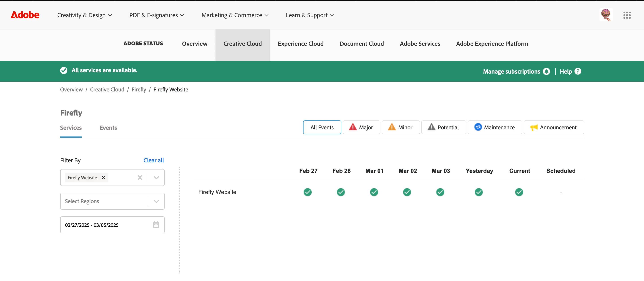Click Current status checkmark for Firefly Website
The height and width of the screenshot is (281, 644).
[519, 192]
